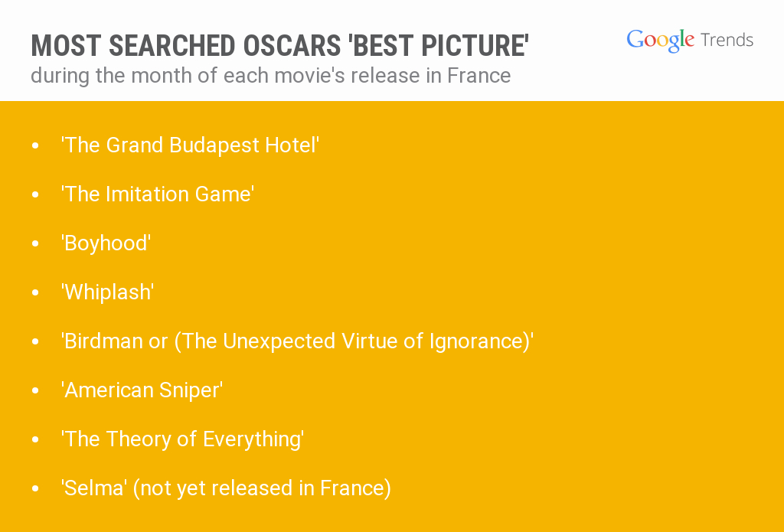Click the bullet before 'The Grand Budapest Hotel'

click(35, 145)
